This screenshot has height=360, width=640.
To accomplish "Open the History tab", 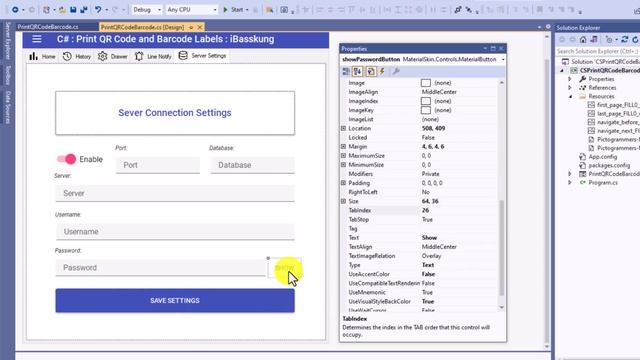I will (x=77, y=56).
